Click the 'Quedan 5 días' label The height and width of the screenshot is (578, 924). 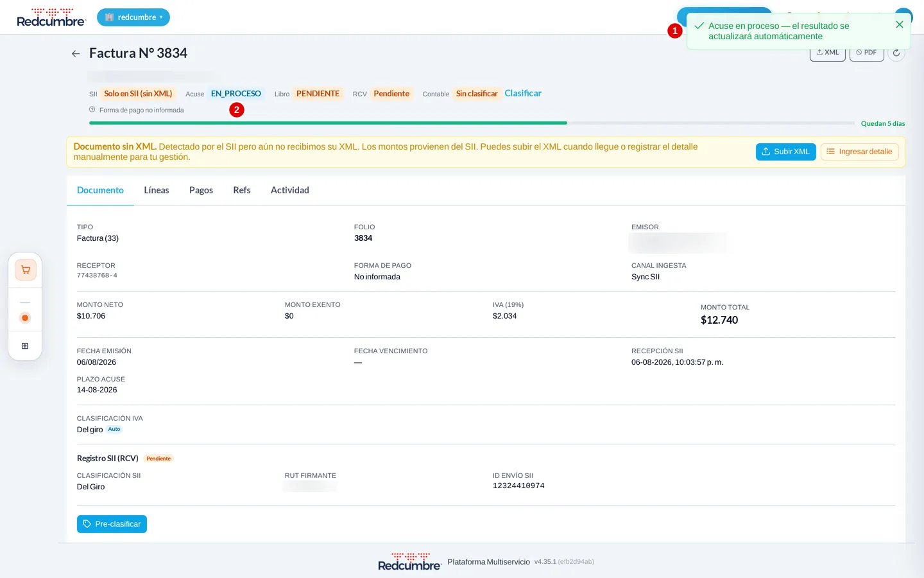(x=883, y=123)
